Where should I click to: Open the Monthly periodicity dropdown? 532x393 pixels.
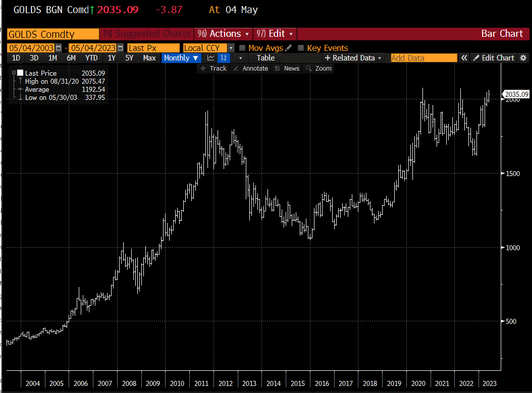coord(181,58)
